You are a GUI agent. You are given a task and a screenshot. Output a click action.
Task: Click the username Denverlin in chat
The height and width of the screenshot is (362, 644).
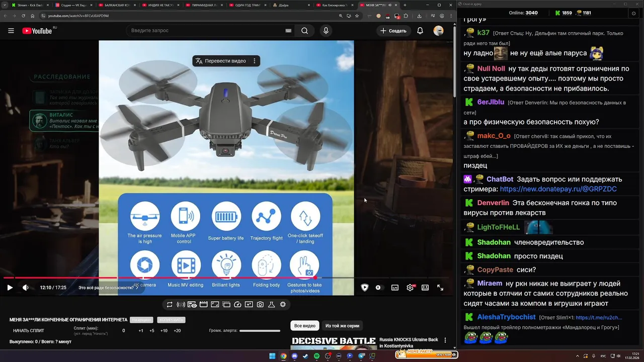493,203
